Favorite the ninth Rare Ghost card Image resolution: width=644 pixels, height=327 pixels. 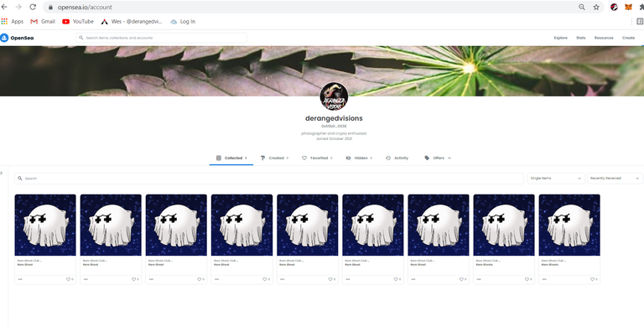593,279
